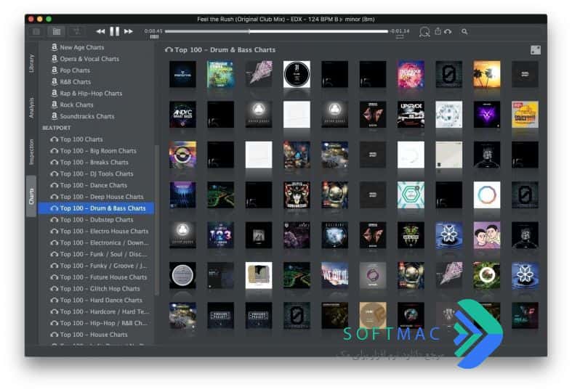Toggle the repeat icon under remaining time

400,37
